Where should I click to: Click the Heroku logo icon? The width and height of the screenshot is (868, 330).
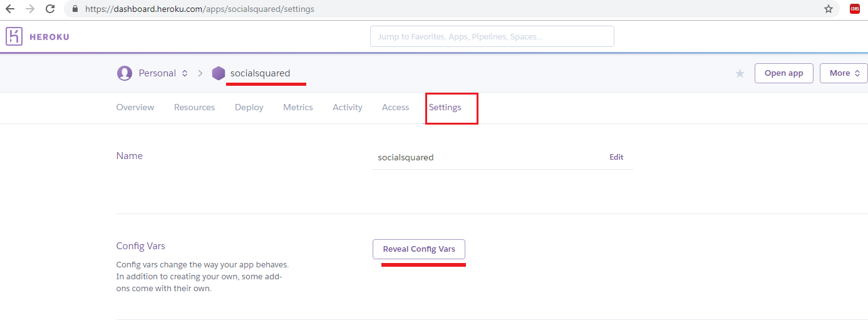[14, 36]
